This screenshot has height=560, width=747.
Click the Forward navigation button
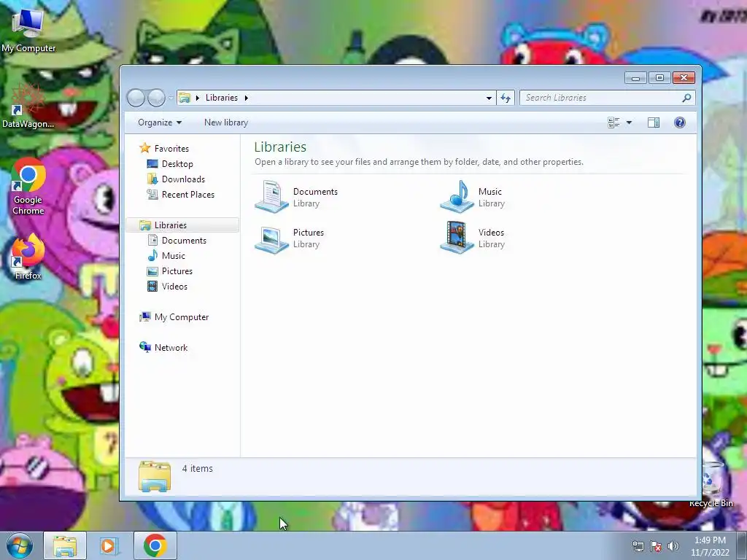tap(156, 98)
